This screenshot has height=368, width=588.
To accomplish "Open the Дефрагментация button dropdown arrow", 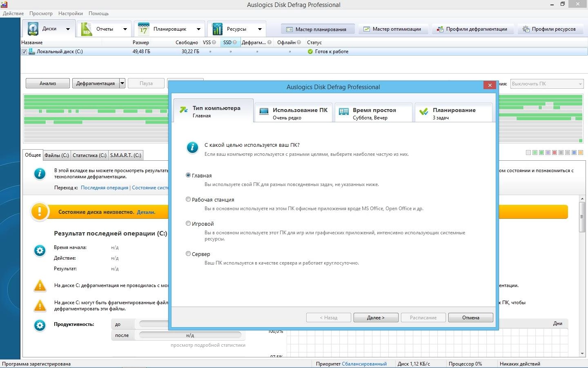I will pyautogui.click(x=122, y=83).
